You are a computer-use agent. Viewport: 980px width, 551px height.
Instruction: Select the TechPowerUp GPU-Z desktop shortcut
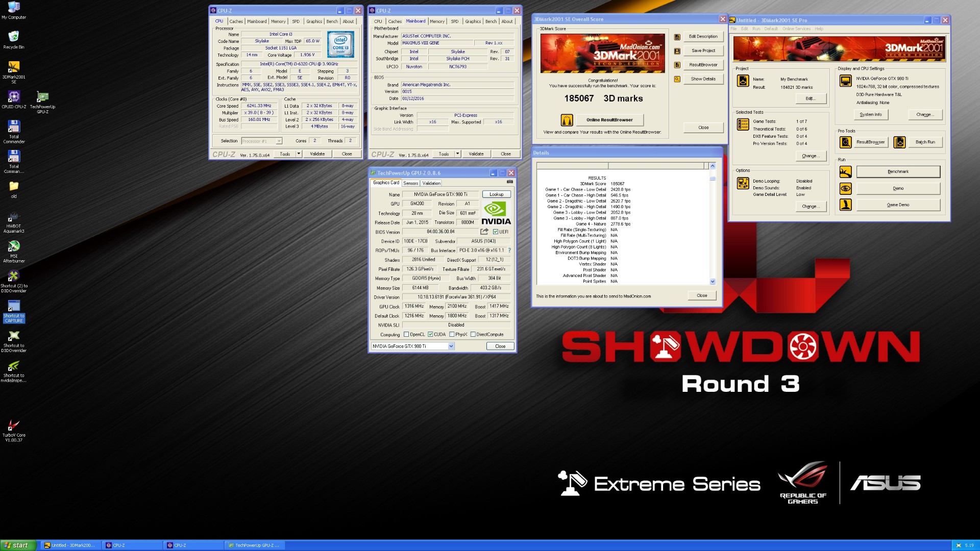tap(42, 102)
